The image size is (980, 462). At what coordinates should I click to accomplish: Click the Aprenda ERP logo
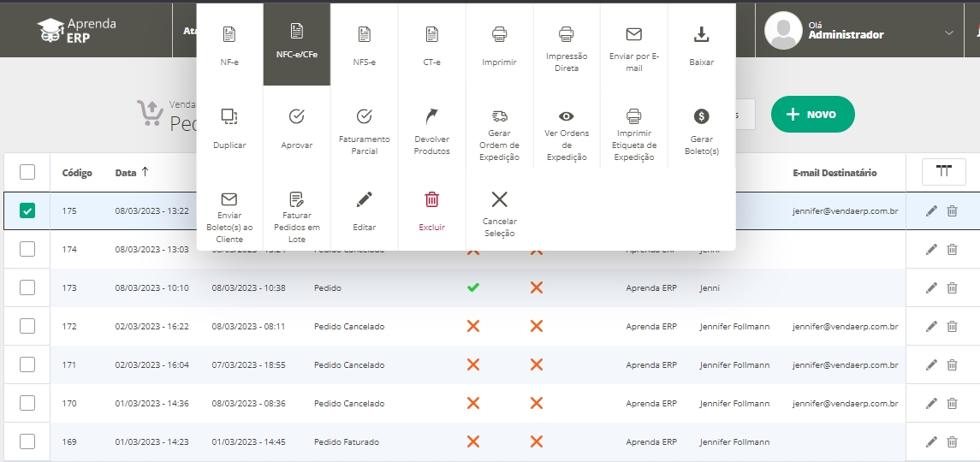point(78,30)
